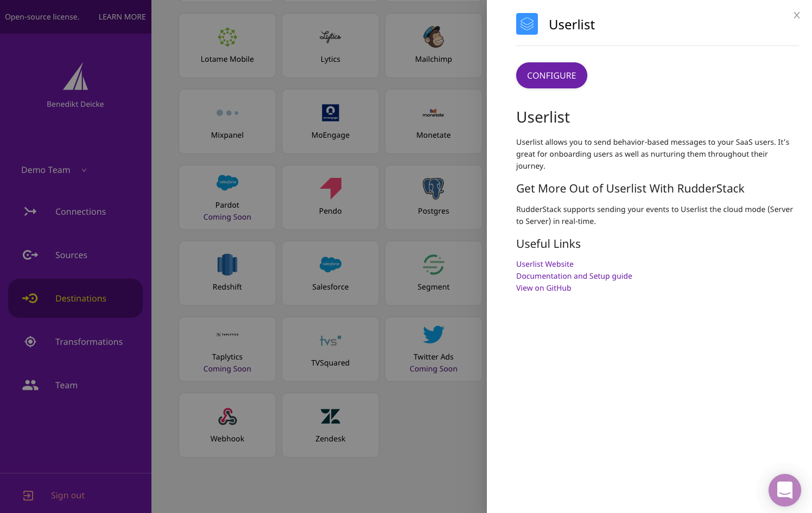Open the chat support bubble
812x513 pixels.
[784, 490]
